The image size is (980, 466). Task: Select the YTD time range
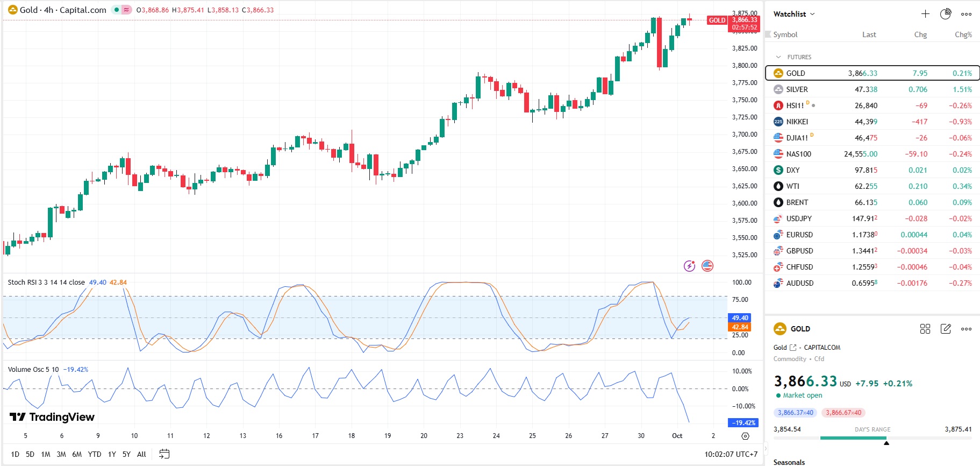point(95,454)
